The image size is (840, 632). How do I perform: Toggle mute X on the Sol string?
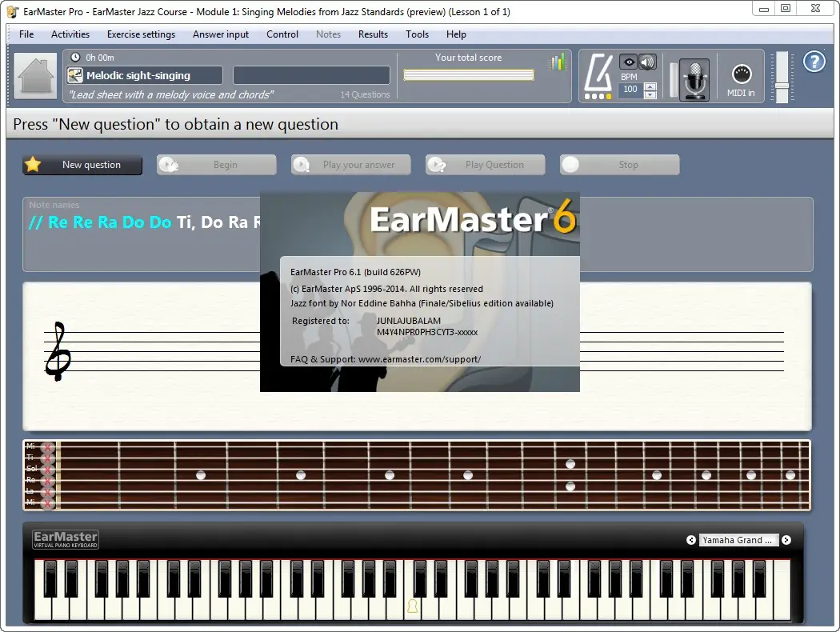[48, 470]
